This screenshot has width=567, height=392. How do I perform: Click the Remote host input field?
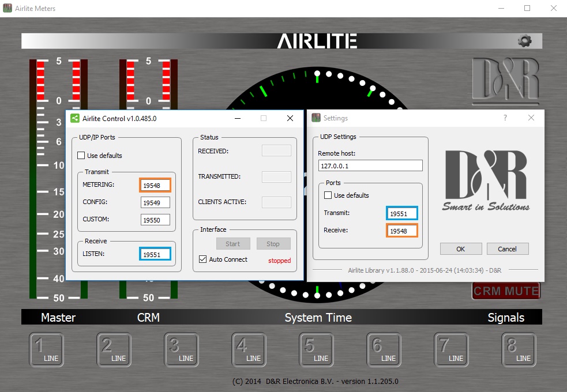[370, 166]
